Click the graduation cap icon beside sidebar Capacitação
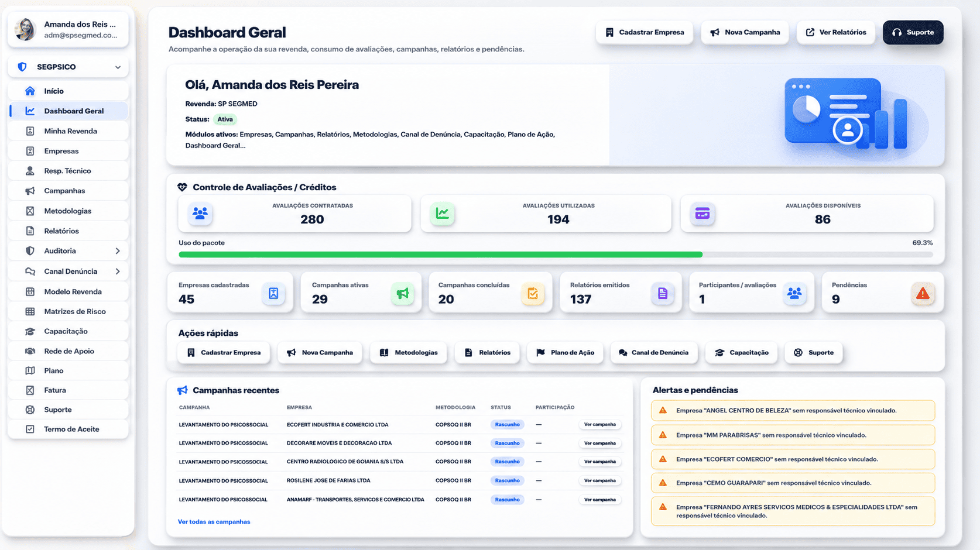Image resolution: width=980 pixels, height=550 pixels. tap(30, 331)
